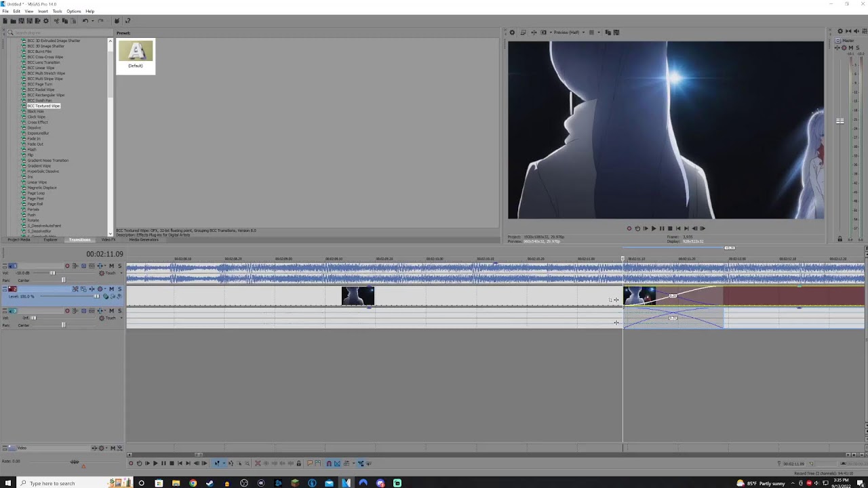Solo audio track 1

pos(120,266)
